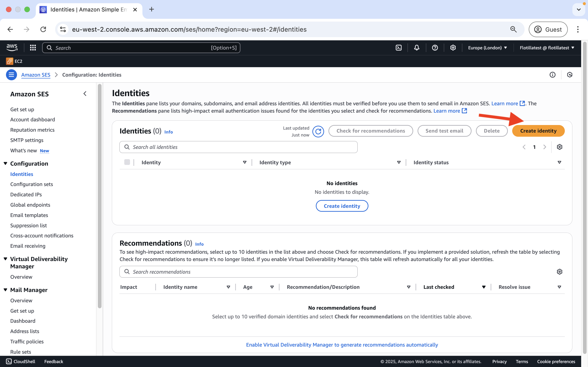
Task: Open identities table preferences gear
Action: pyautogui.click(x=560, y=147)
